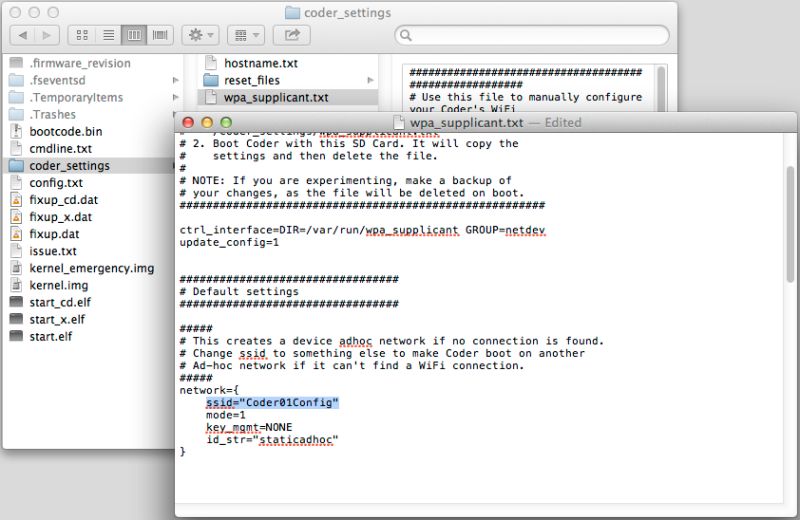Click the fixup_cd.dat file icon
Viewport: 800px width, 520px height.
point(16,200)
